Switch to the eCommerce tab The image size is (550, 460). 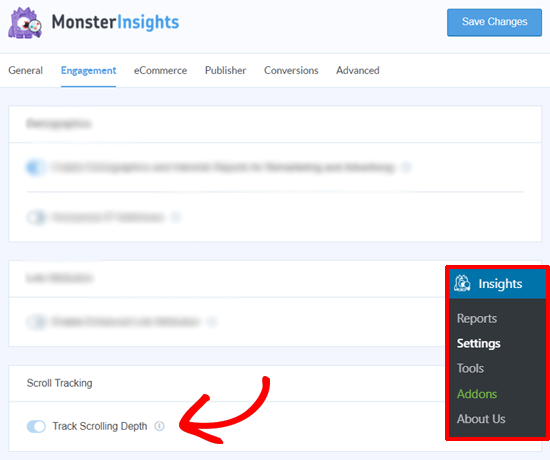(160, 71)
